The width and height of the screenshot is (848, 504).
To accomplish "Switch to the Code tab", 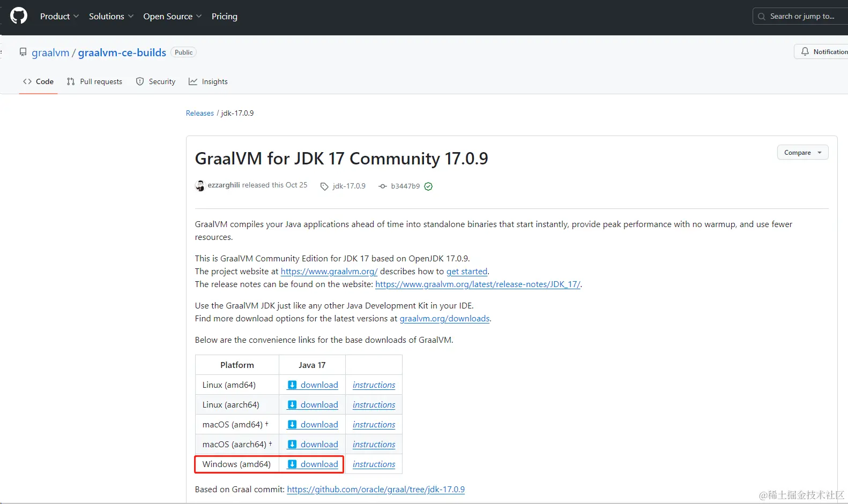I will 38,81.
